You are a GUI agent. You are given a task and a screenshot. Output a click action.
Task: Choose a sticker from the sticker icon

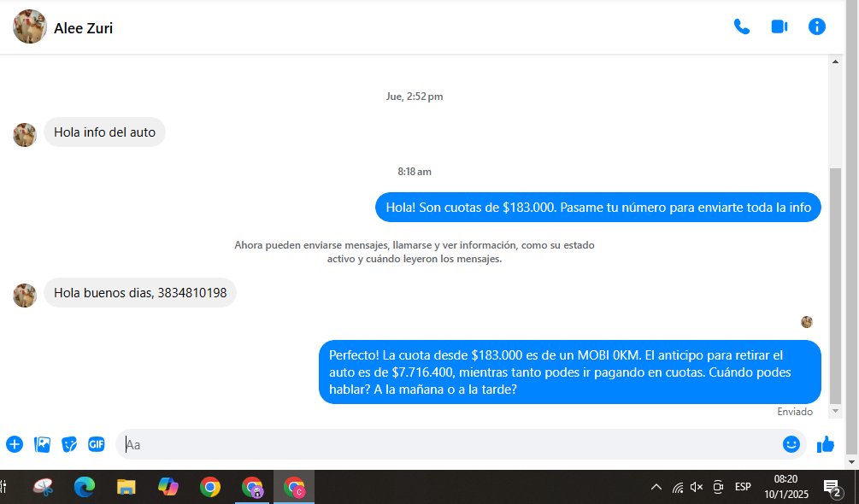(69, 444)
